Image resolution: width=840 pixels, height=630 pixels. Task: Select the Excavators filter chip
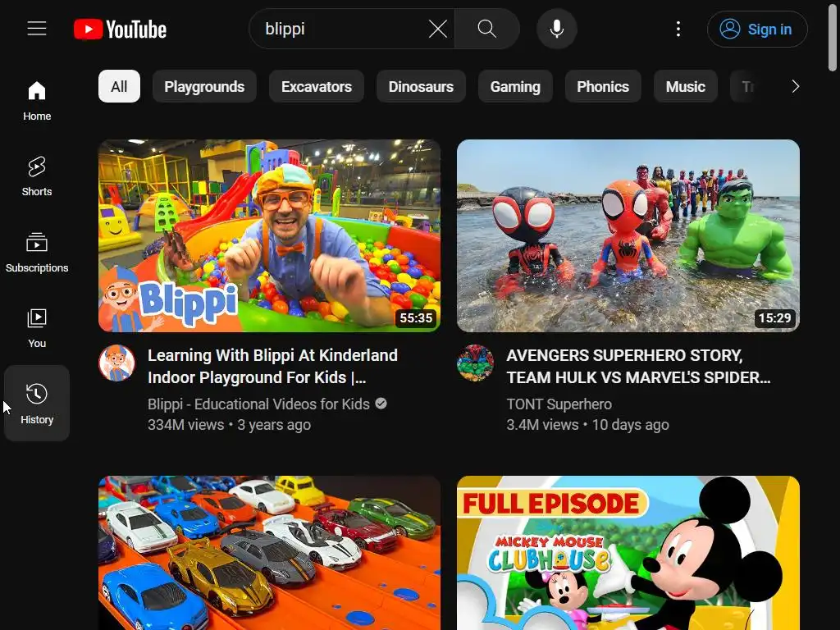(x=317, y=86)
